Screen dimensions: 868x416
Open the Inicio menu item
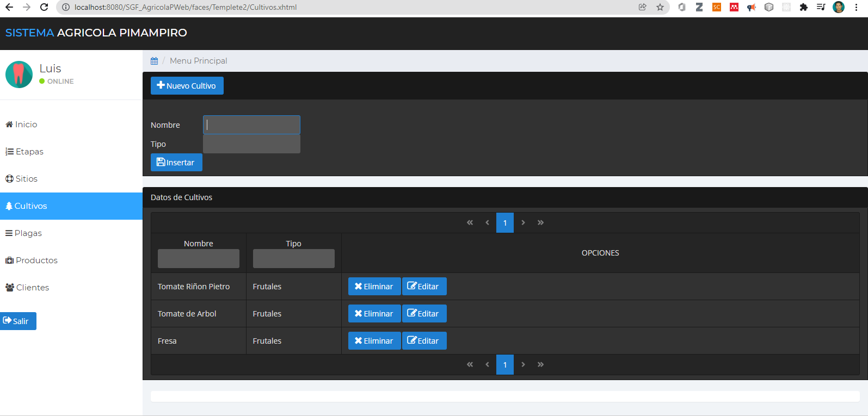(22, 125)
